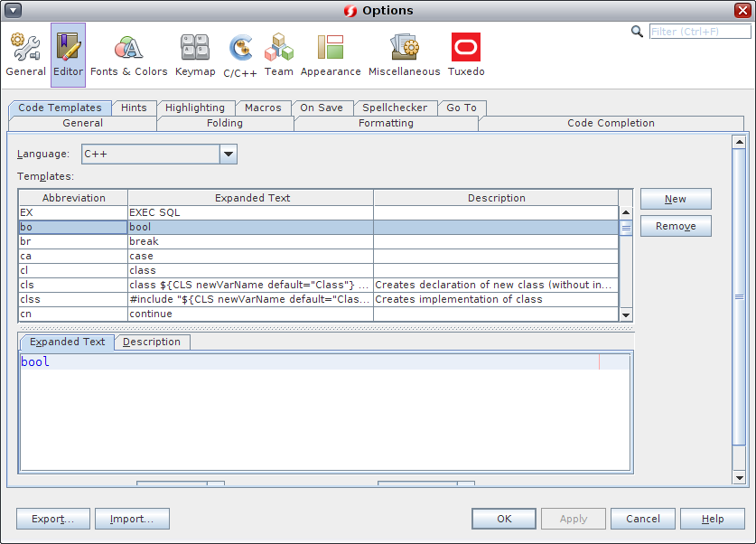Open the General options category

pyautogui.click(x=25, y=55)
